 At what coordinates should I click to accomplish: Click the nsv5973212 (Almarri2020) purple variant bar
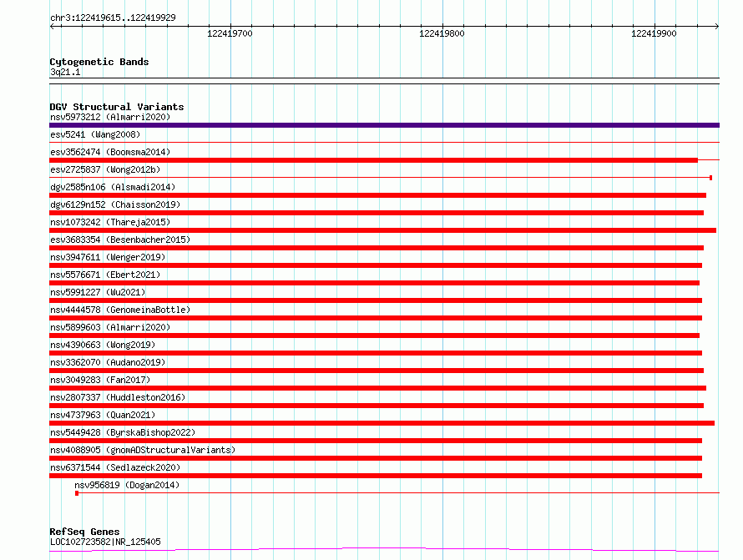(x=384, y=125)
